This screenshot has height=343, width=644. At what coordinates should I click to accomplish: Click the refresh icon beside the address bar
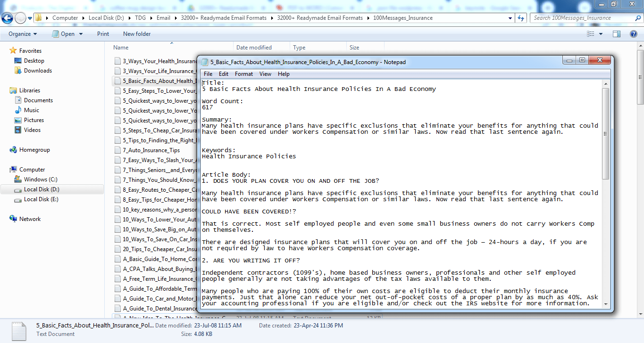click(521, 18)
